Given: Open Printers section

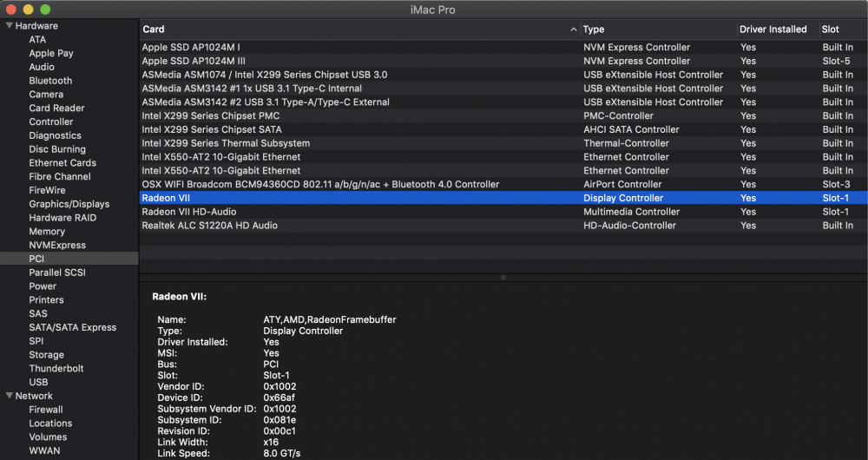Looking at the screenshot, I should pyautogui.click(x=46, y=300).
